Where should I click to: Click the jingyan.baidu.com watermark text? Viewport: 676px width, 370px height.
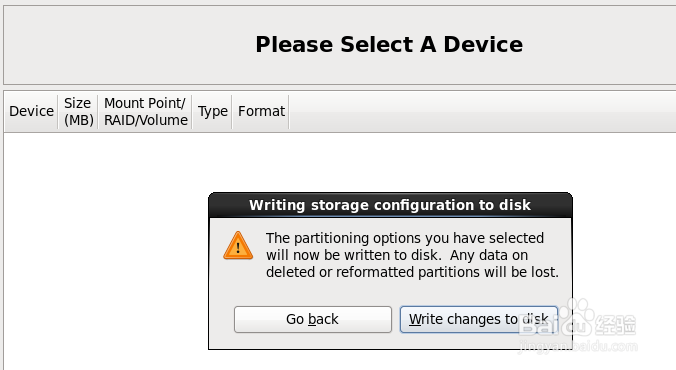(578, 346)
